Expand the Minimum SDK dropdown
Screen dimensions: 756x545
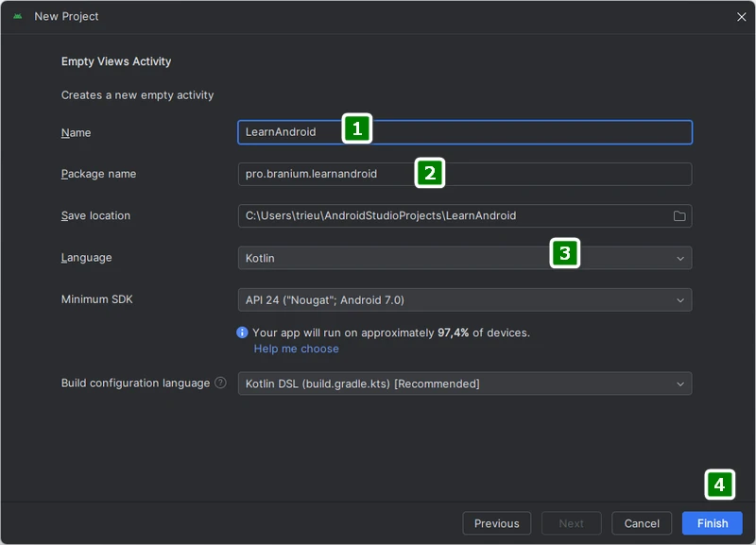point(463,300)
